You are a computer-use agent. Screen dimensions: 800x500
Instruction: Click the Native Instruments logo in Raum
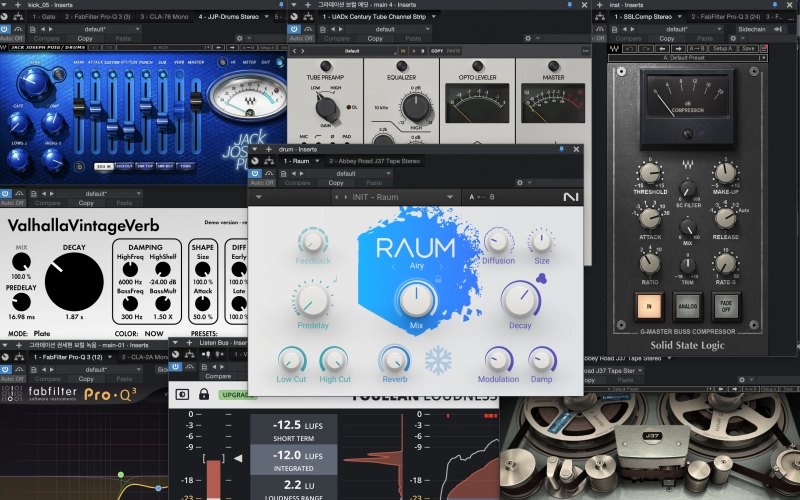(570, 196)
